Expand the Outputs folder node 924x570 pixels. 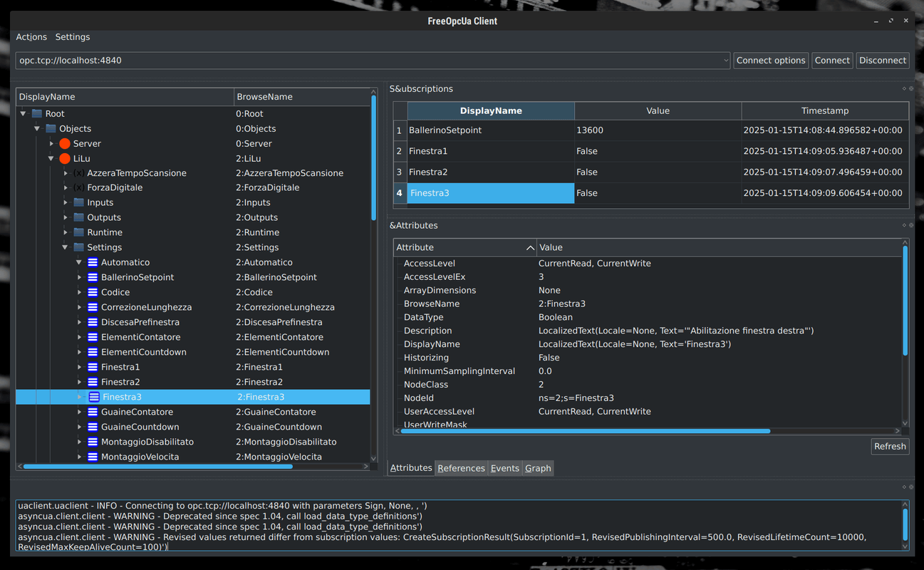point(66,218)
